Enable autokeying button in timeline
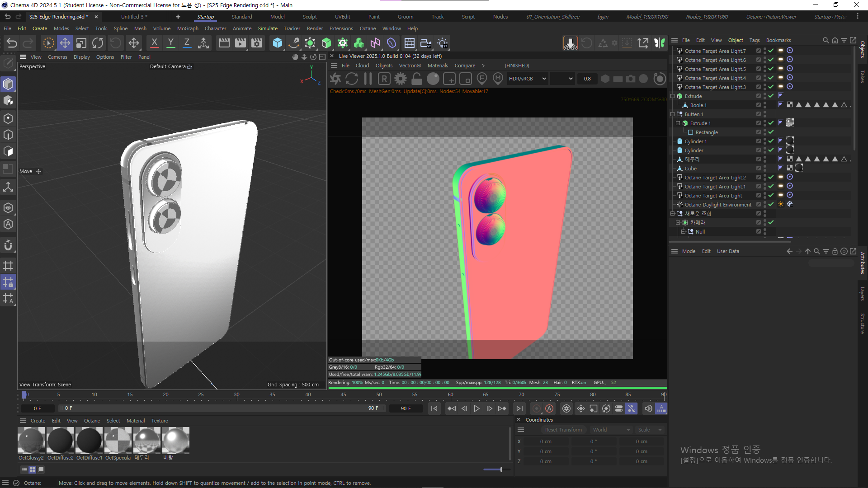 (x=549, y=408)
